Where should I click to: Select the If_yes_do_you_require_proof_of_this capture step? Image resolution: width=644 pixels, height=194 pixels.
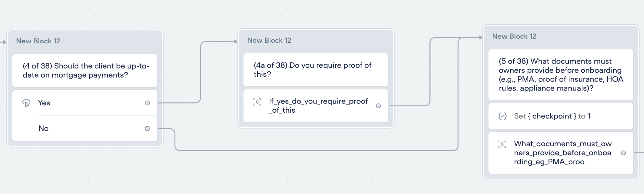316,106
